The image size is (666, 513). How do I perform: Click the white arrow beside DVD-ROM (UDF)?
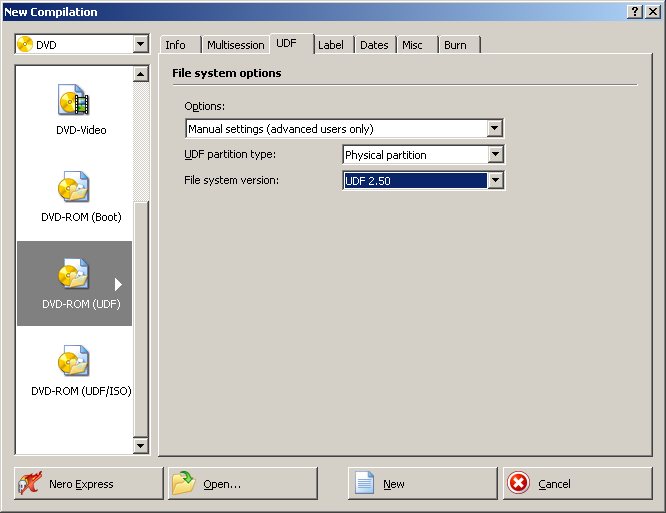pos(118,284)
